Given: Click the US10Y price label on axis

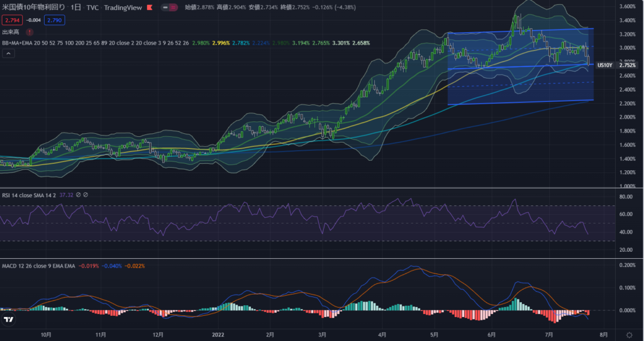Looking at the screenshot, I should (x=604, y=65).
